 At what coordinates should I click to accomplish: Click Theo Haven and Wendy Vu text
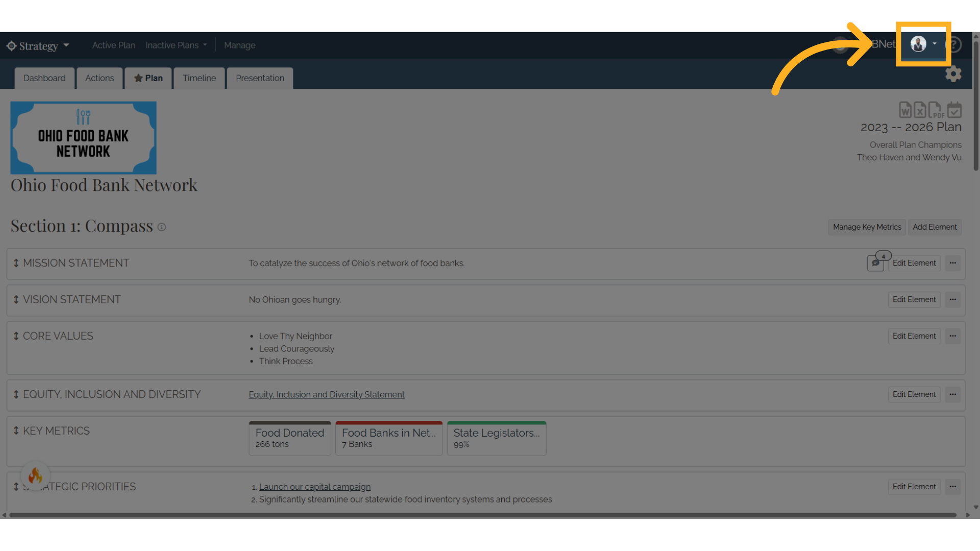click(909, 158)
